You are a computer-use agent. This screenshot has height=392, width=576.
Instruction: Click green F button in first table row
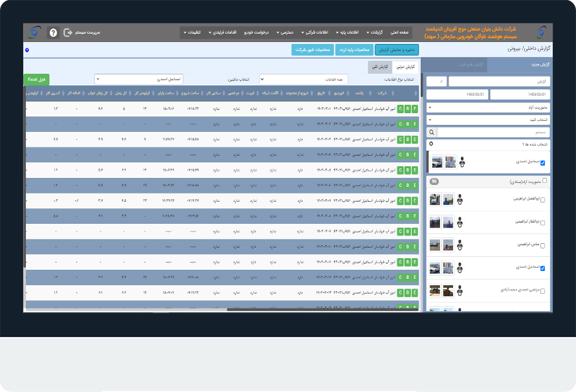415,109
